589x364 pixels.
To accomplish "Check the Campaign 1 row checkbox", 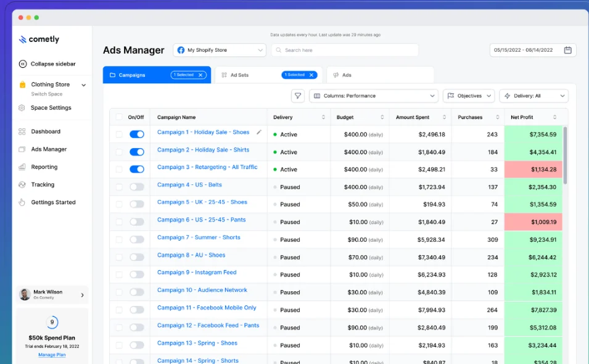I will click(119, 134).
